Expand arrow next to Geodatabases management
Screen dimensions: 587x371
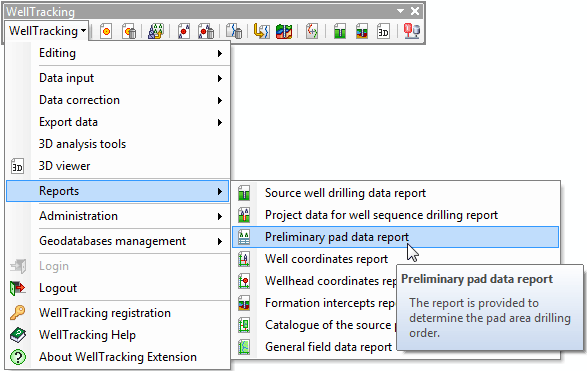point(220,241)
